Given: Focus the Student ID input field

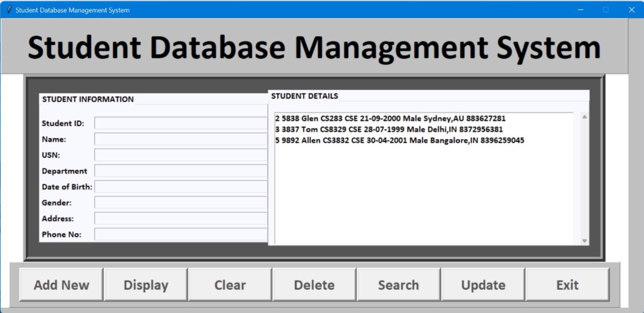Looking at the screenshot, I should pos(181,123).
